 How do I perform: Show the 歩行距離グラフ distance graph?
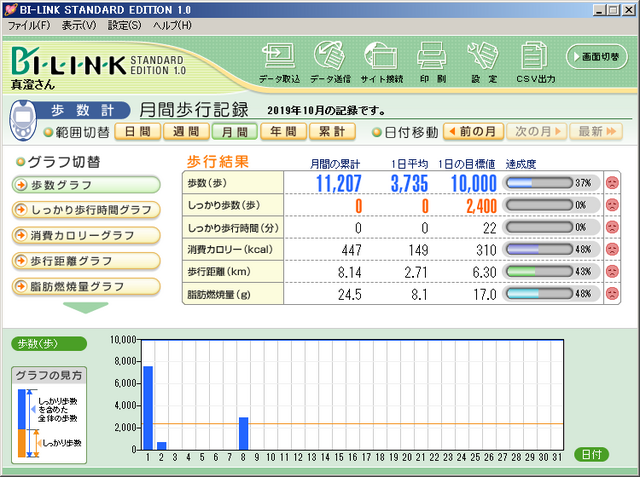click(86, 261)
